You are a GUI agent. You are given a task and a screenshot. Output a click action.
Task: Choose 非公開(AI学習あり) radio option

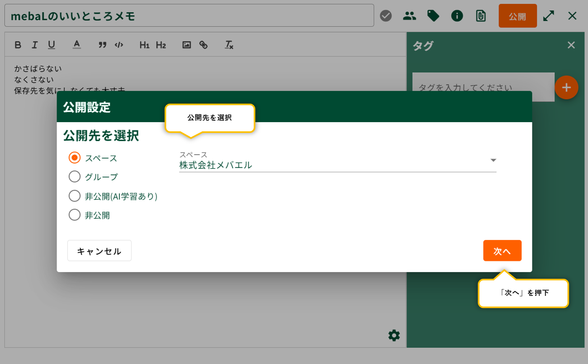pos(75,196)
